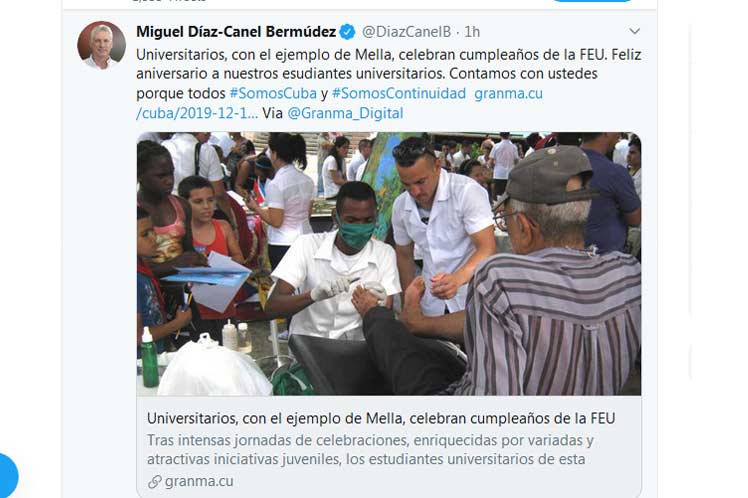Click the card headline about FEU birthday
Image resolution: width=748 pixels, height=498 pixels.
[x=381, y=418]
